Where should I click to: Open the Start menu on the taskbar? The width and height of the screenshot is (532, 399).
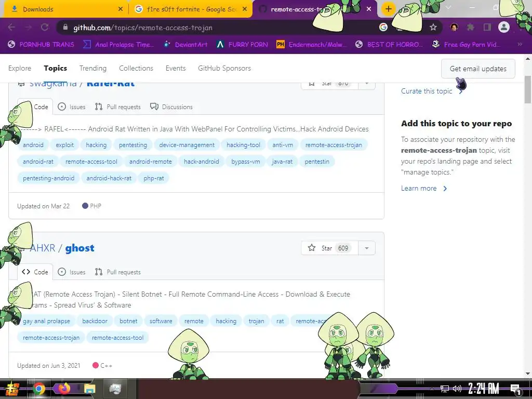pyautogui.click(x=12, y=389)
